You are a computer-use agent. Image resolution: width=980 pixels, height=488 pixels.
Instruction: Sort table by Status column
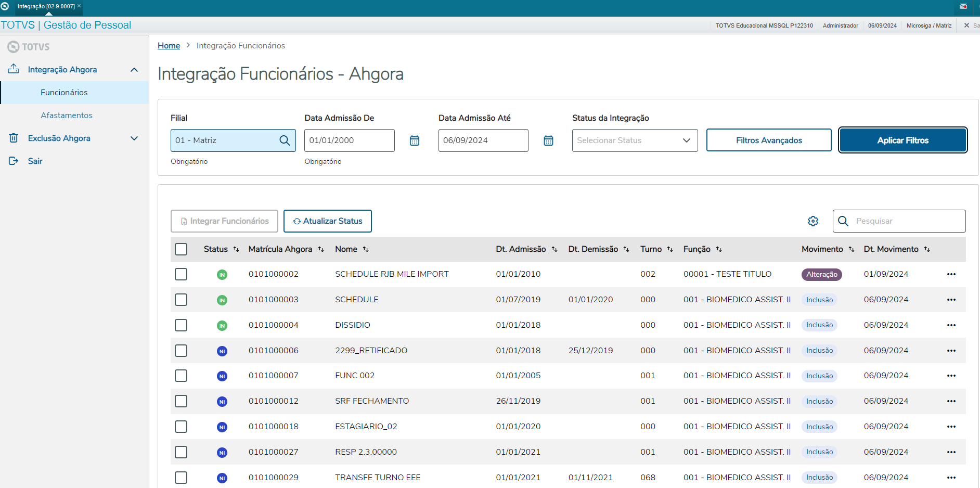pyautogui.click(x=236, y=249)
